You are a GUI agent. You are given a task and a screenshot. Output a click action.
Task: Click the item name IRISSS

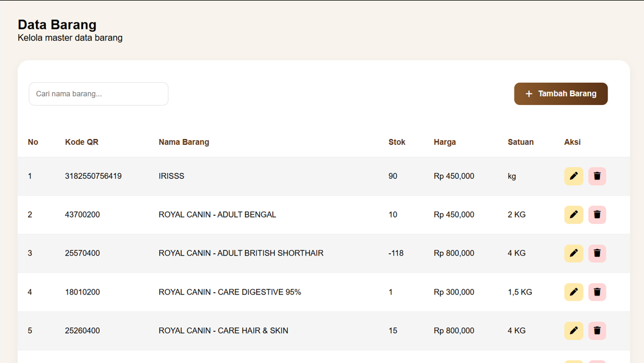click(x=171, y=176)
